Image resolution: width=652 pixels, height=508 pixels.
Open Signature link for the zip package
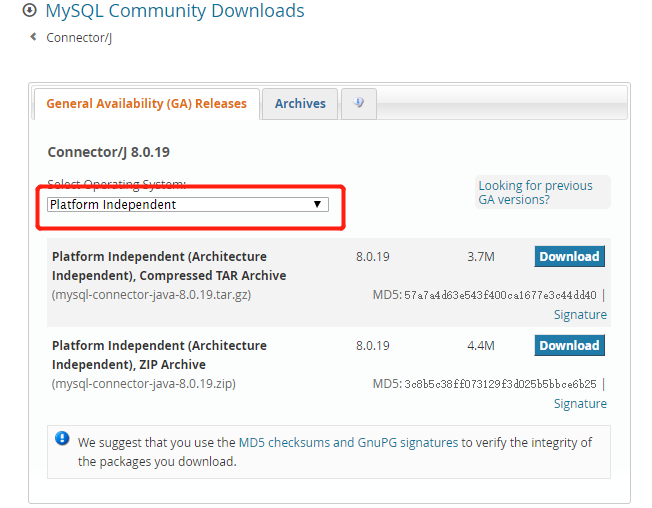(x=580, y=404)
